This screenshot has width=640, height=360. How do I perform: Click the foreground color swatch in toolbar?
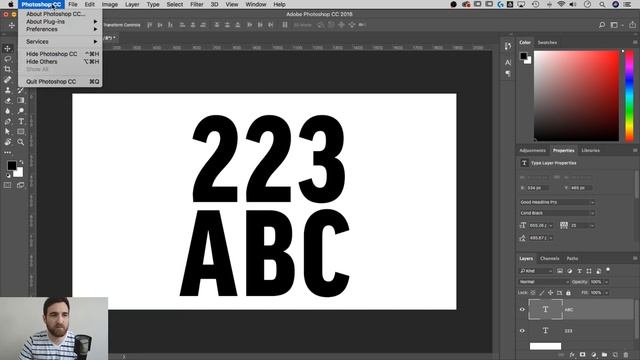[11, 165]
